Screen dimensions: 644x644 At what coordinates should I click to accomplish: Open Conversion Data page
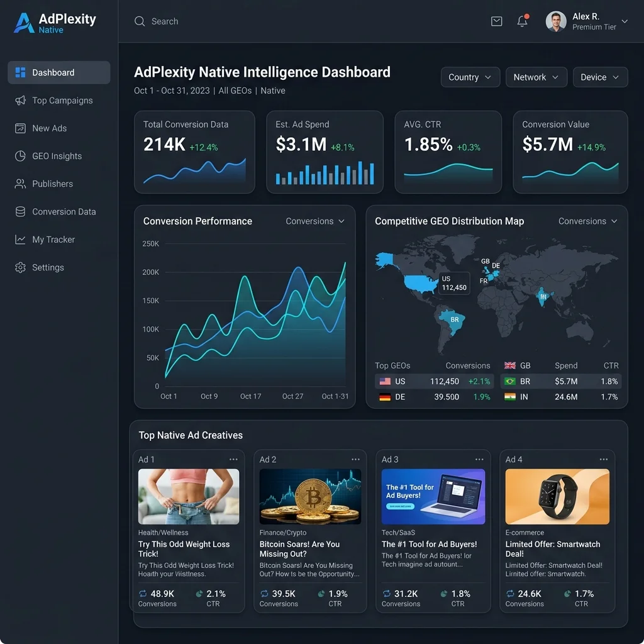click(x=58, y=211)
